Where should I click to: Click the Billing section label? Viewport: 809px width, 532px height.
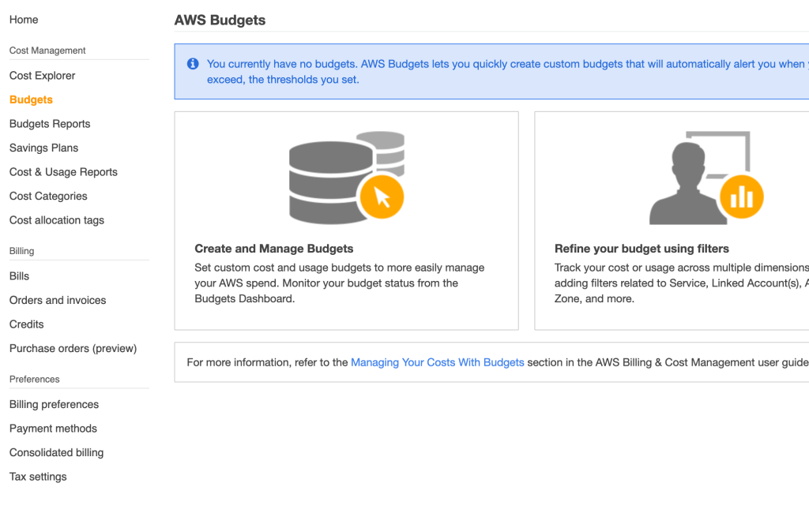click(x=21, y=251)
